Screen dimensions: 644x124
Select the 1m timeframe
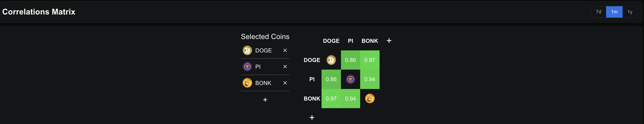point(614,12)
